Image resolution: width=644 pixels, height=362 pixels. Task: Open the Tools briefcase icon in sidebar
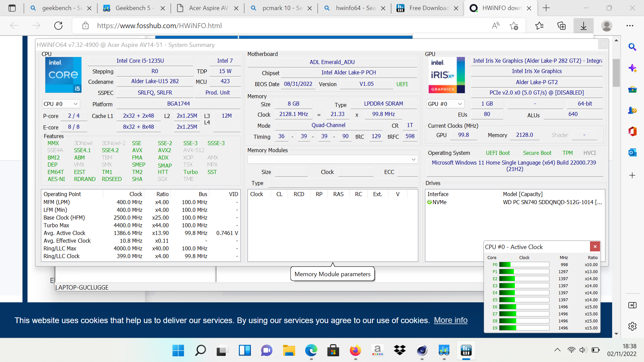pyautogui.click(x=632, y=89)
